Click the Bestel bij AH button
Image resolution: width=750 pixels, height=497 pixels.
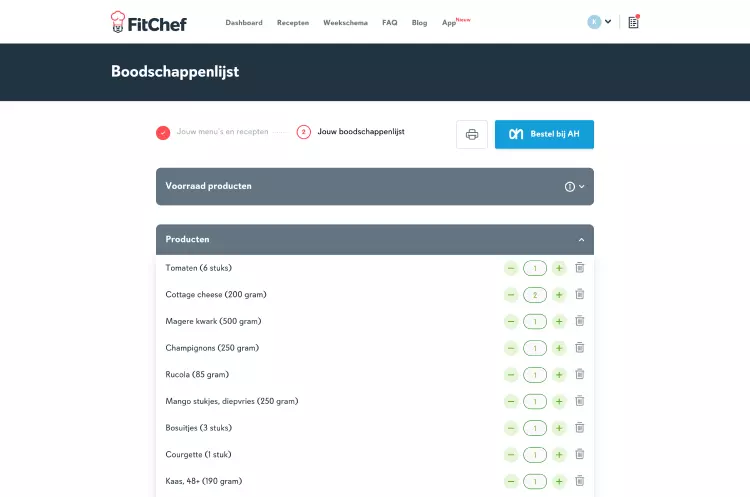(544, 134)
